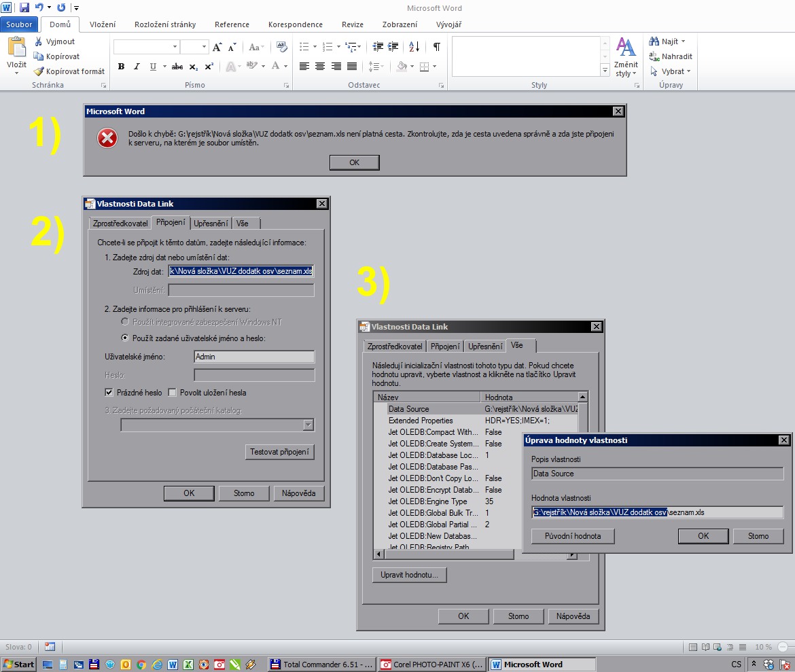Uncheck the Prázdné heslo checkbox
This screenshot has width=795, height=672.
tap(109, 393)
